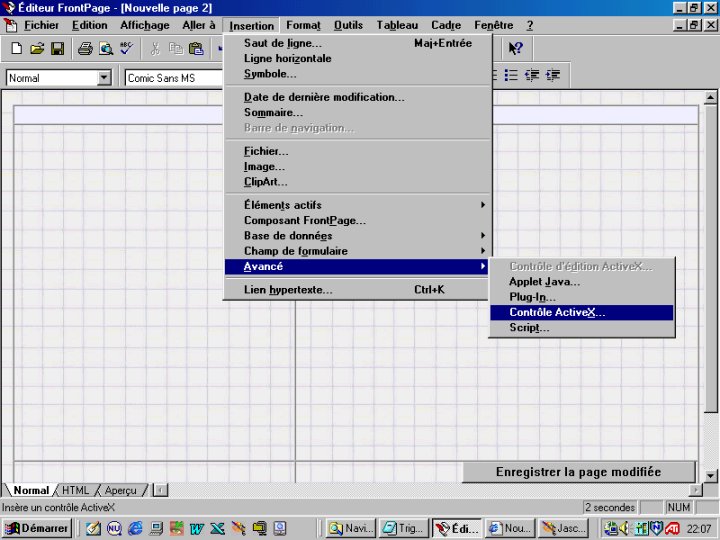Expand the Éléments actifs submenu
The height and width of the screenshot is (540, 720).
click(357, 205)
